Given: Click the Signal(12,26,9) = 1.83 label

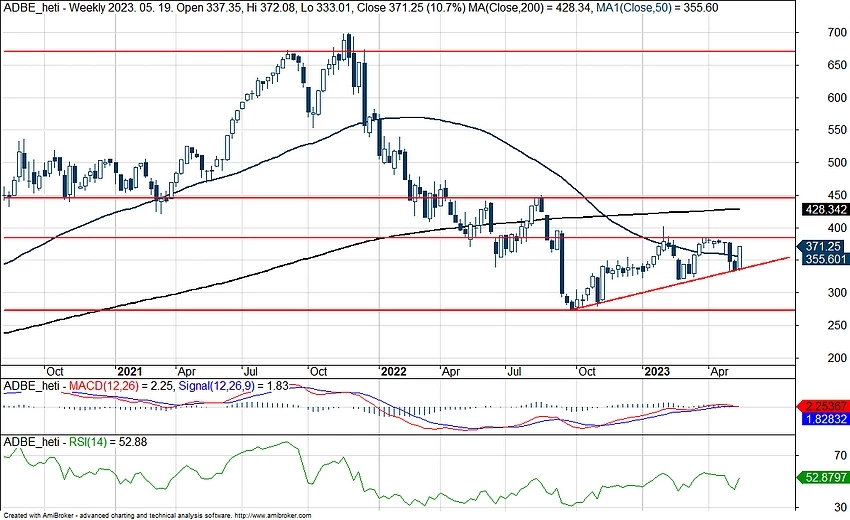Looking at the screenshot, I should tap(234, 386).
